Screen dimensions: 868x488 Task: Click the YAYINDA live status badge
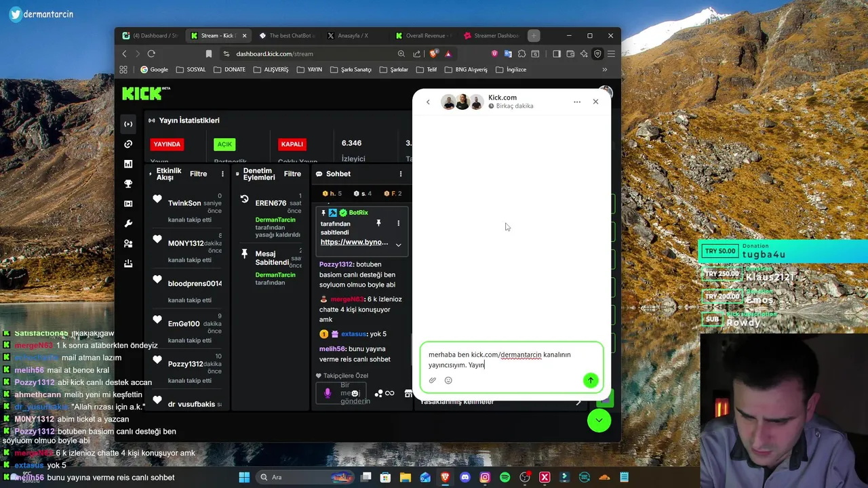[167, 144]
